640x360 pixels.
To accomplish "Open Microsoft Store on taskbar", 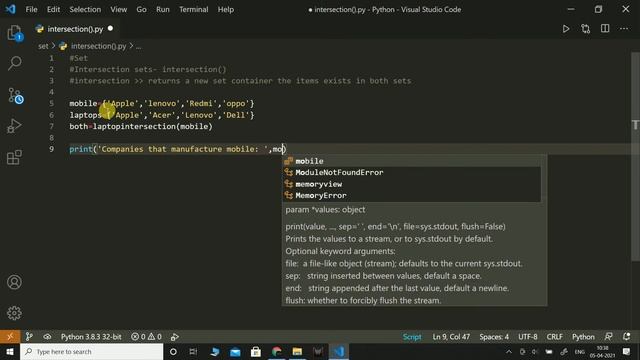I will coord(256,351).
